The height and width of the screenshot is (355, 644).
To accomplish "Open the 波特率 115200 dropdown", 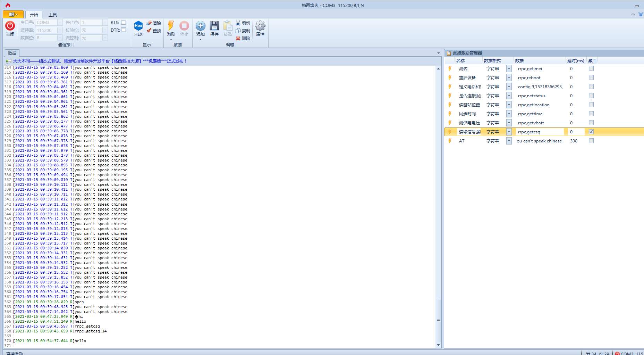I will pyautogui.click(x=60, y=30).
